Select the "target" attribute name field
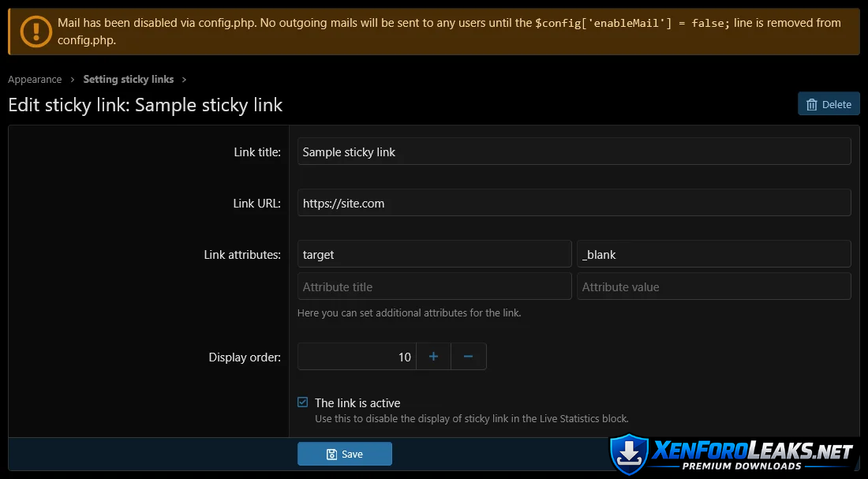This screenshot has width=868, height=479. coord(434,254)
